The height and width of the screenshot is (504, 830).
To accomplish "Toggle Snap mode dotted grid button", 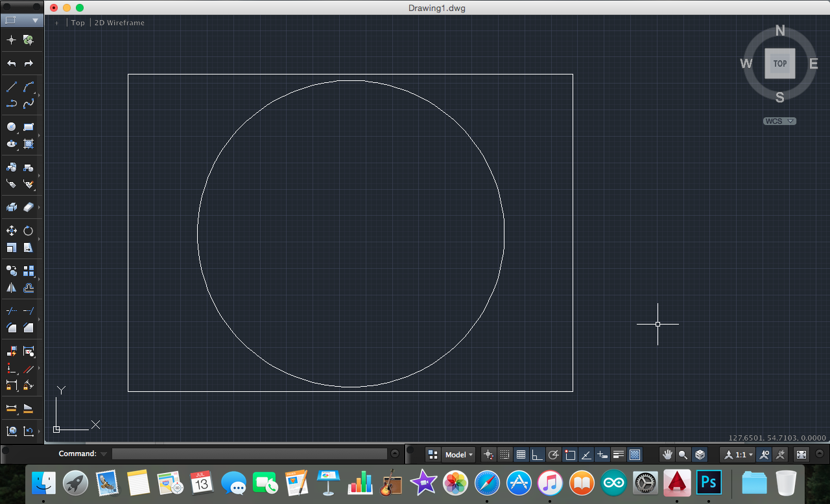I will (504, 455).
